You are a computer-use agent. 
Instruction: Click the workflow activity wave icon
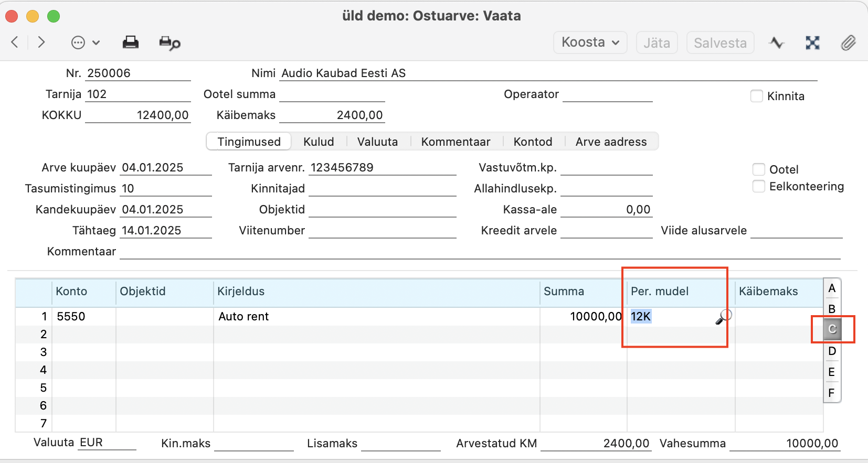tap(776, 42)
